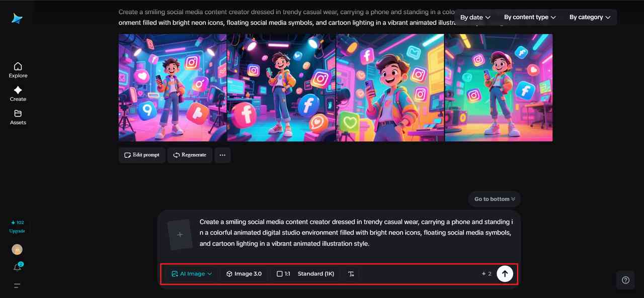Click into the prompt text field

pos(356,233)
